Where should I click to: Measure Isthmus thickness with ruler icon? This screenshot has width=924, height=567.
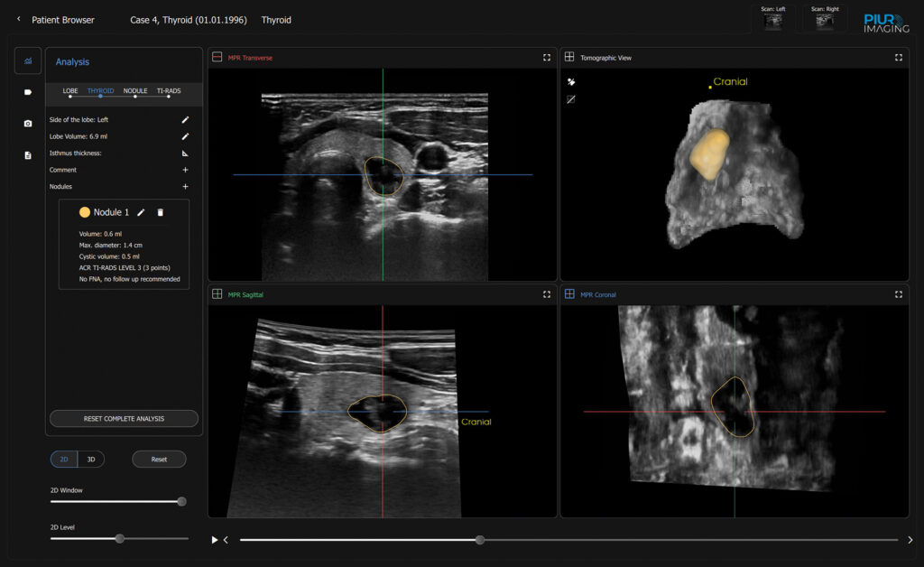pos(185,153)
